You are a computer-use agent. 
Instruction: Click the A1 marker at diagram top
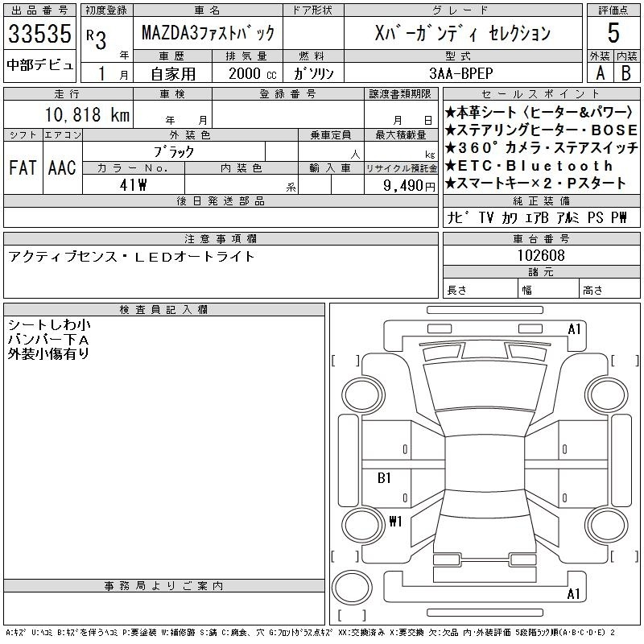pos(574,328)
